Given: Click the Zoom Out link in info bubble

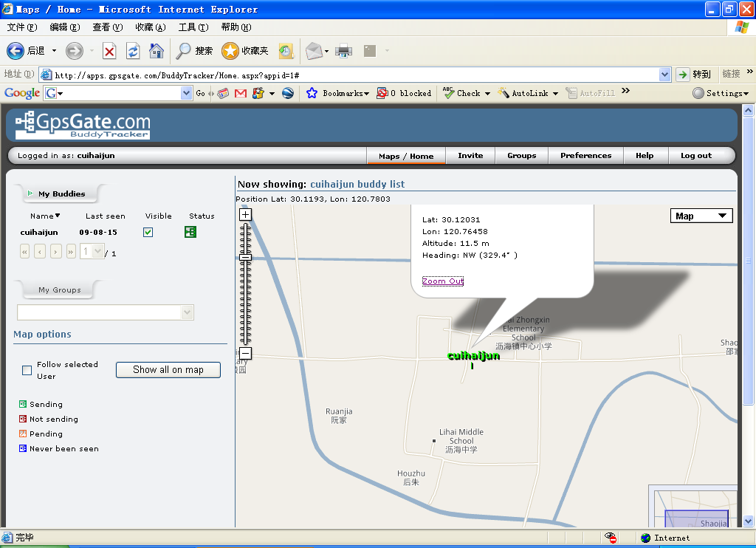Looking at the screenshot, I should pyautogui.click(x=443, y=281).
